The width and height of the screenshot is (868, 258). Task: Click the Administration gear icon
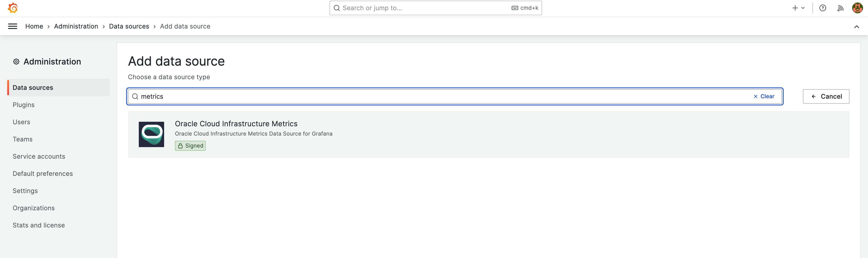click(x=16, y=62)
